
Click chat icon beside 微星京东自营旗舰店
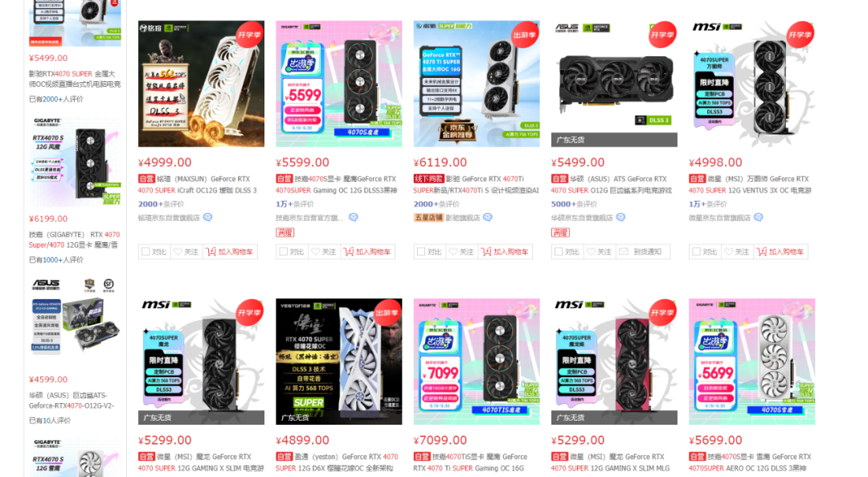point(759,217)
